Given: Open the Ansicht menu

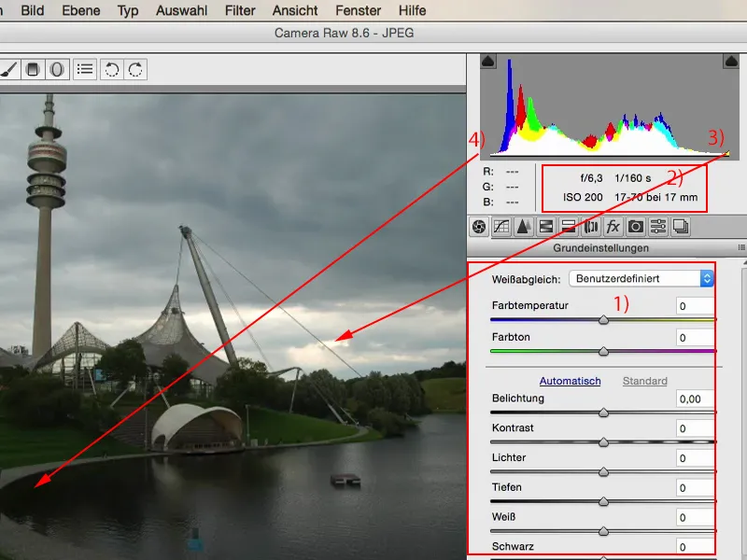Looking at the screenshot, I should (x=295, y=10).
